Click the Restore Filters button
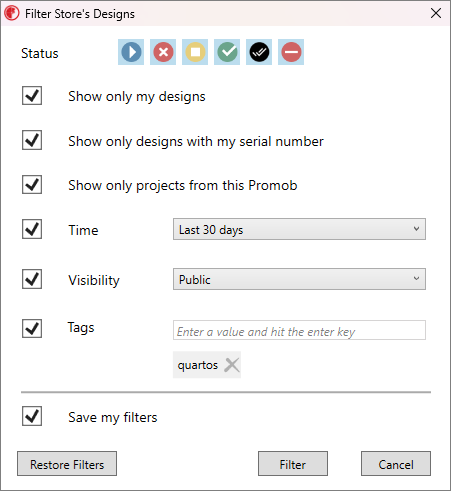 tap(67, 464)
